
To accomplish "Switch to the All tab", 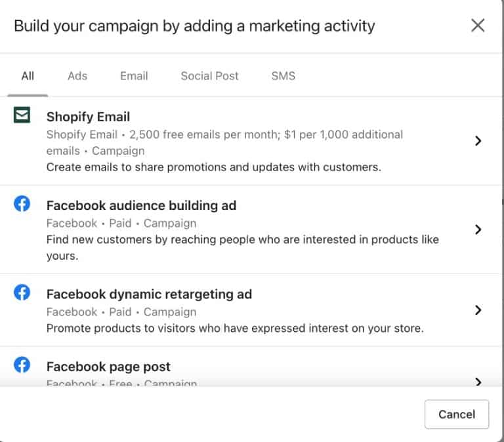I will [x=28, y=76].
